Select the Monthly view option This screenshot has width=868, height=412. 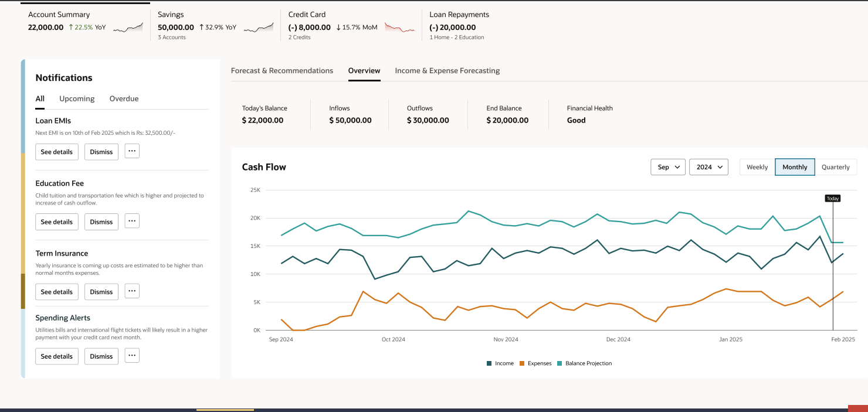(795, 167)
